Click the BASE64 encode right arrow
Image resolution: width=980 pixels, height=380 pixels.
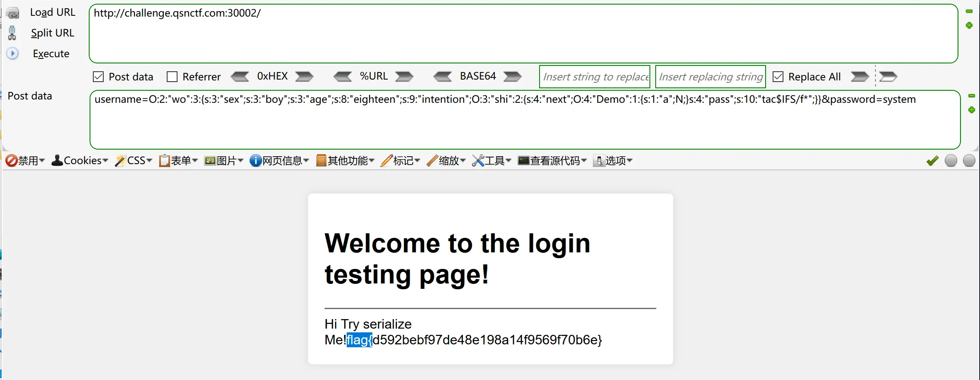(512, 77)
